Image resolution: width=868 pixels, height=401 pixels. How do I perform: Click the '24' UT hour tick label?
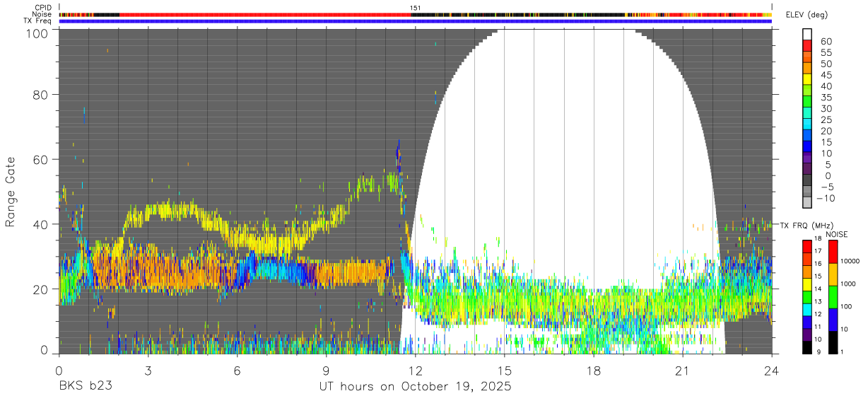772,370
